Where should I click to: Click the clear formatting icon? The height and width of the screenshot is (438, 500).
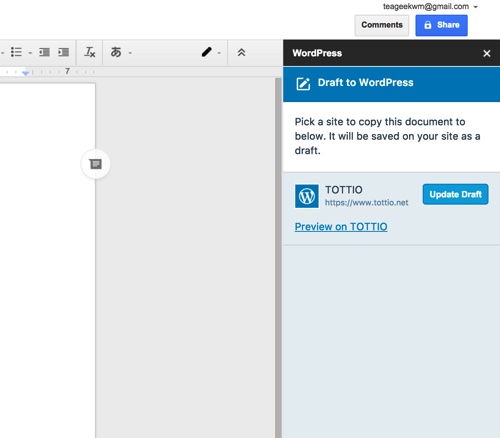point(90,52)
